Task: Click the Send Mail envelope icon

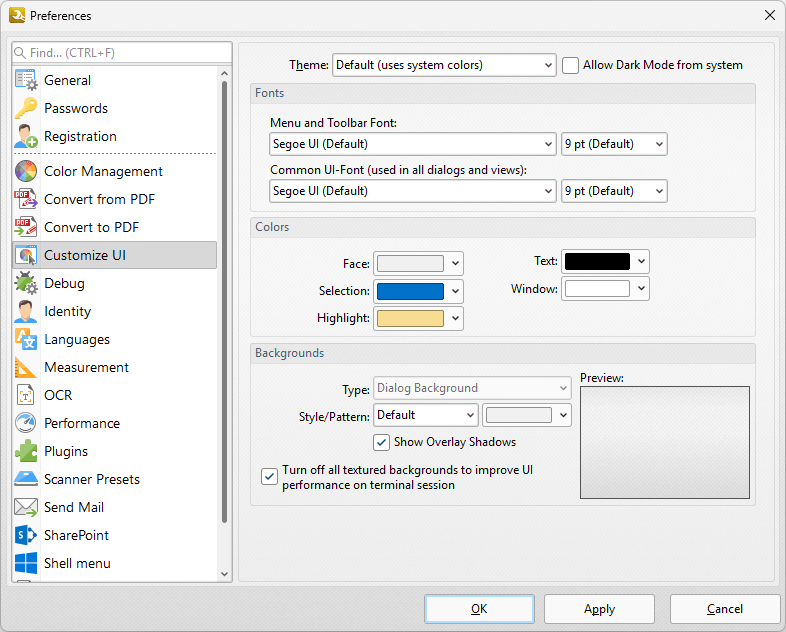Action: 26,507
